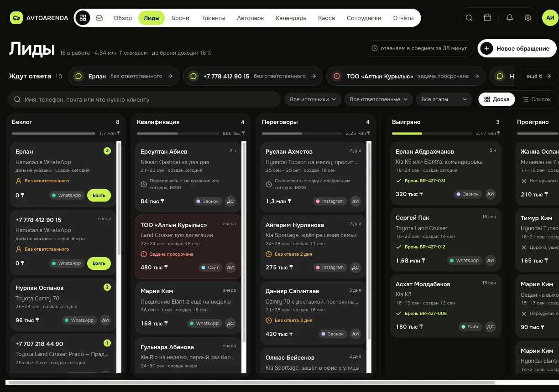
Task: Open the АИ user avatar menu
Action: [550, 18]
